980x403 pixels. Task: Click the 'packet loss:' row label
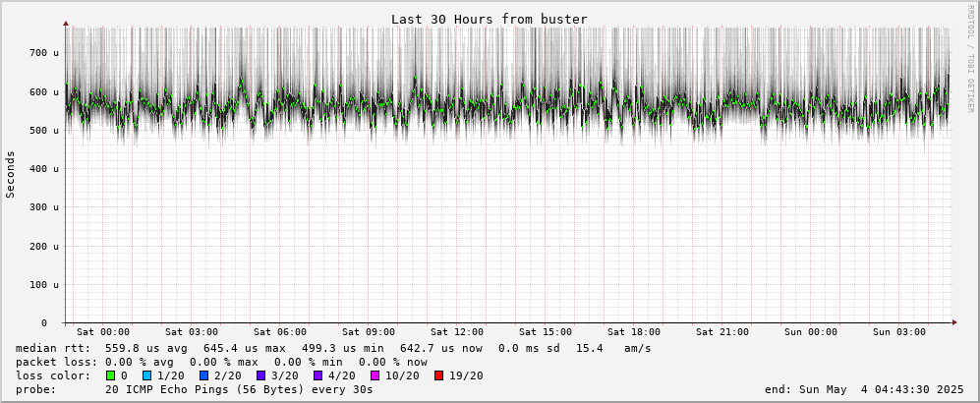[56, 363]
